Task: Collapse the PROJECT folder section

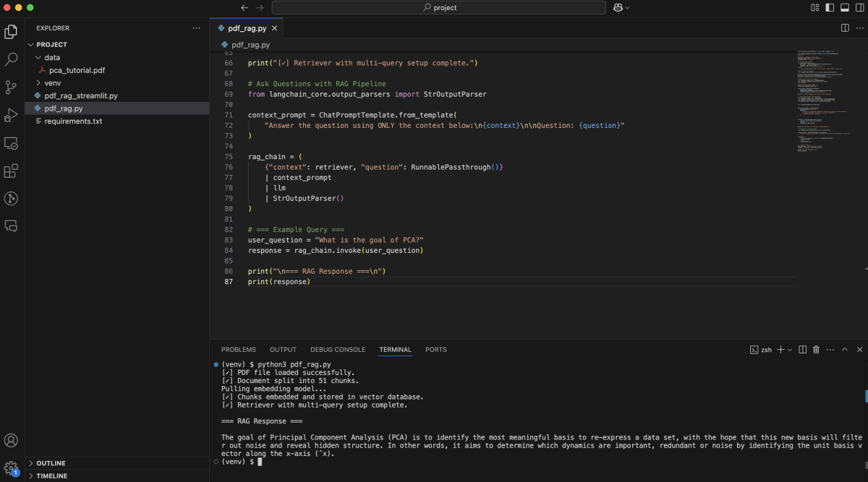Action: [117, 44]
